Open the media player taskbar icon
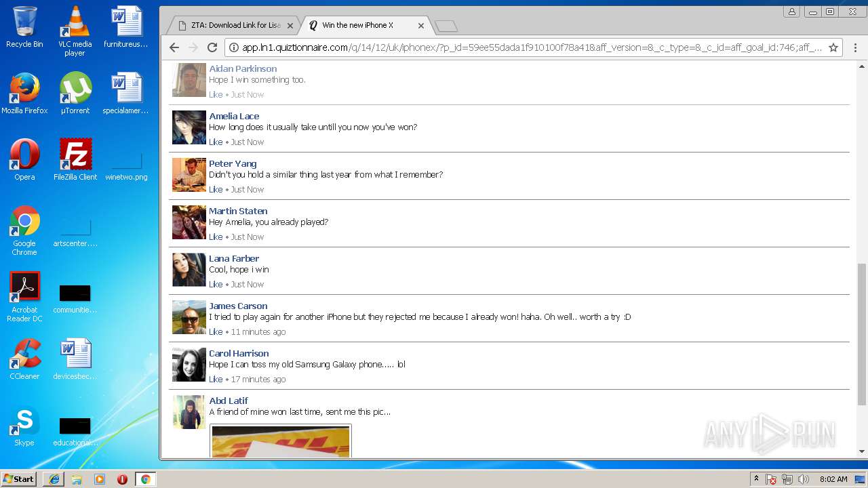 pyautogui.click(x=100, y=479)
